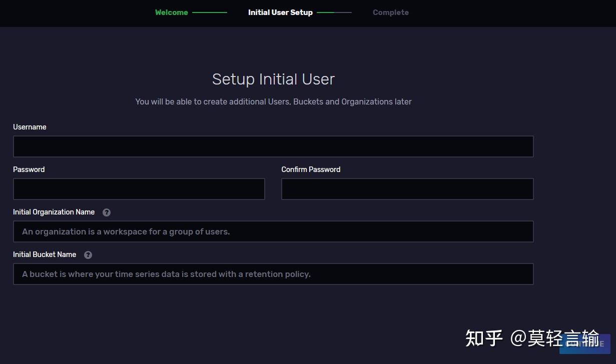Click the Initial Organization Name help icon
Image resolution: width=616 pixels, height=364 pixels.
pyautogui.click(x=107, y=212)
